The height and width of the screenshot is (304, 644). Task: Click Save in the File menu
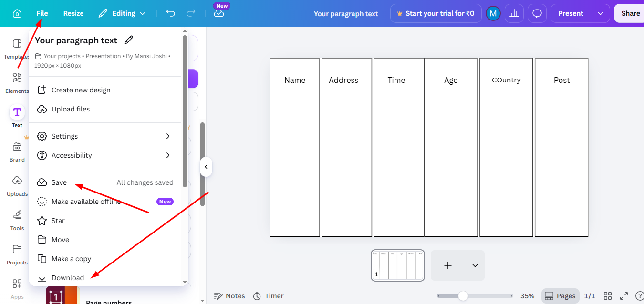point(105,182)
